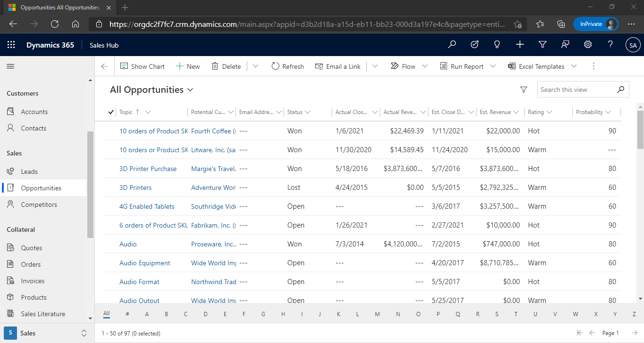
Task: Go to browser home icon
Action: [x=75, y=24]
